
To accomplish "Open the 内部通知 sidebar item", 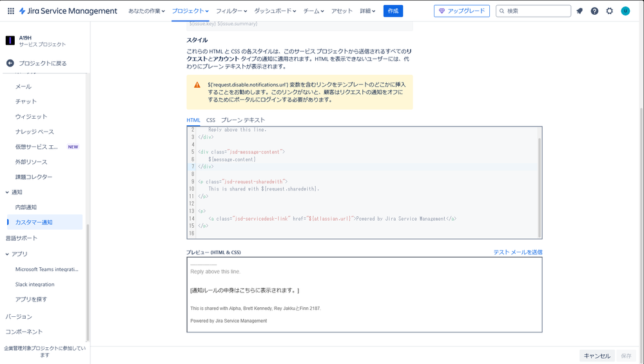I will (x=26, y=207).
